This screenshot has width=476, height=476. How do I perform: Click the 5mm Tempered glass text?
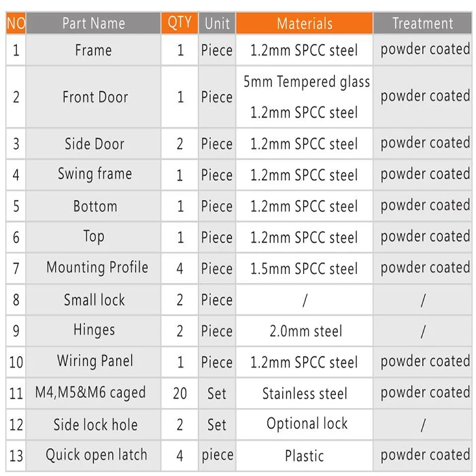tap(307, 82)
